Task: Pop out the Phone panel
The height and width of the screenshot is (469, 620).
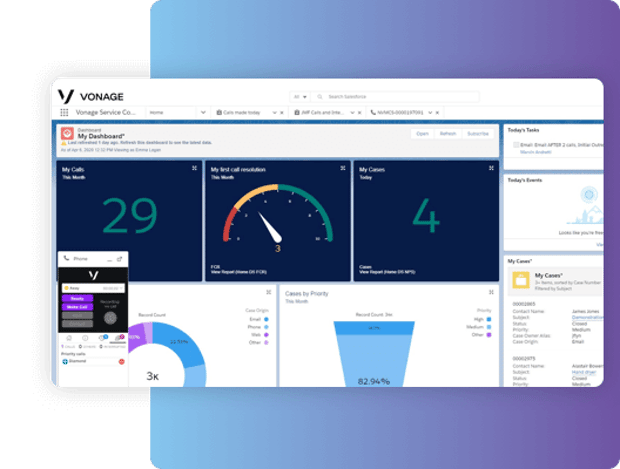Action: (119, 259)
